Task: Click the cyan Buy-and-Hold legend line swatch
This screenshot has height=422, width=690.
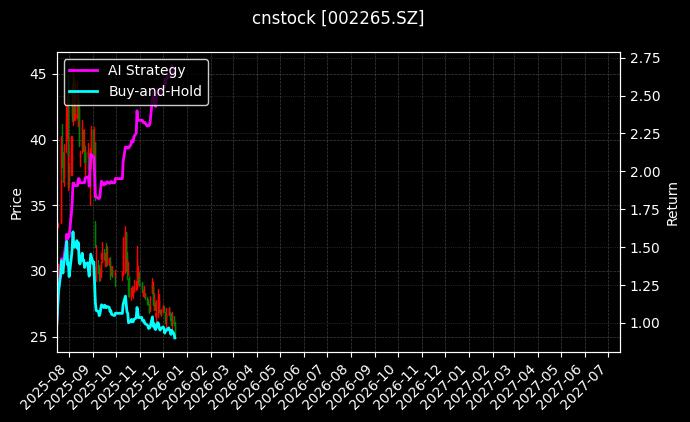Action: pyautogui.click(x=84, y=91)
